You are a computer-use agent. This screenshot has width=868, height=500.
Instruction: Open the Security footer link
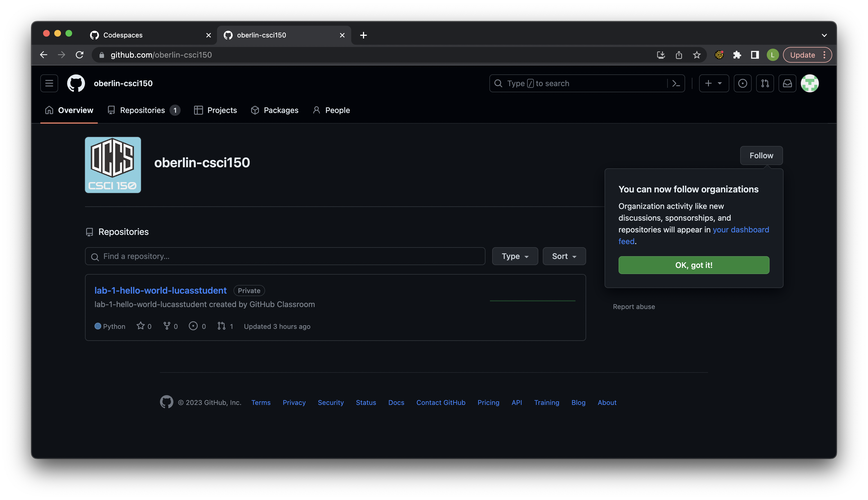pos(331,402)
